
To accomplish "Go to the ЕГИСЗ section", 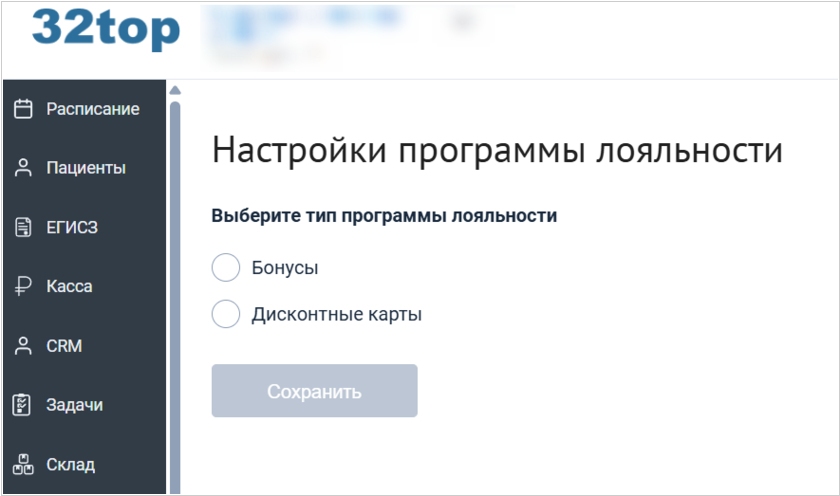I will [x=72, y=227].
